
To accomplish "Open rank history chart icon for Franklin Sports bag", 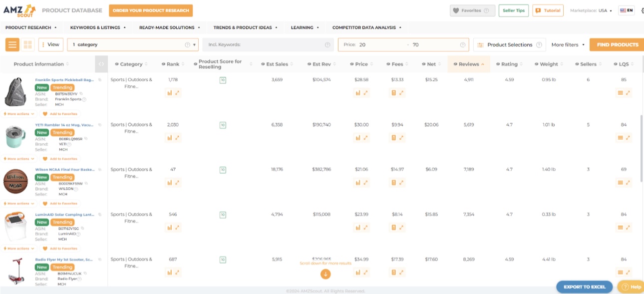I will pyautogui.click(x=170, y=93).
